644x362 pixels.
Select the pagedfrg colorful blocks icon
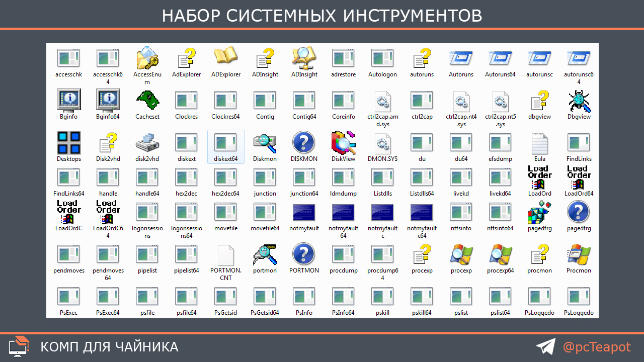pyautogui.click(x=540, y=212)
